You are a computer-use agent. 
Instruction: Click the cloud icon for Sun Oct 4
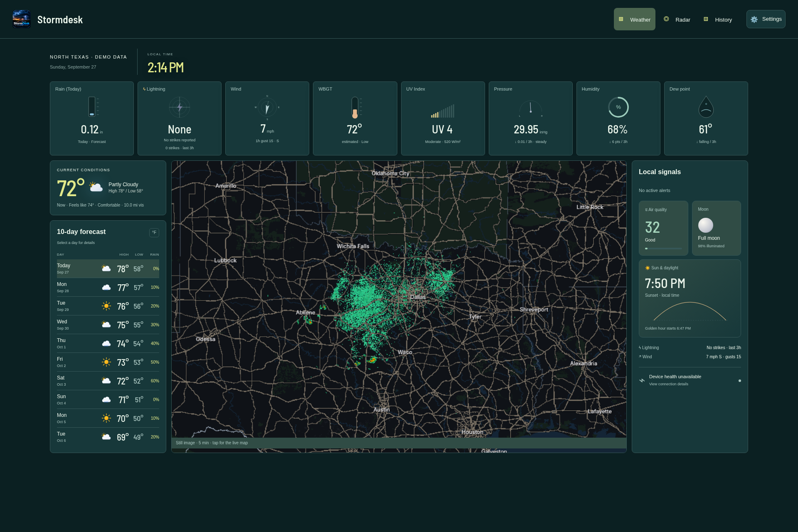coord(106,399)
